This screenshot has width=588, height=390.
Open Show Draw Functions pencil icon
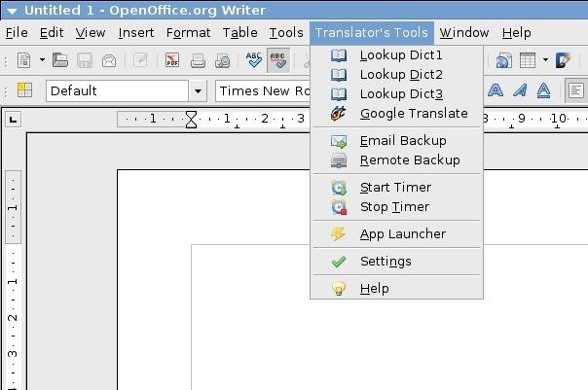(563, 60)
